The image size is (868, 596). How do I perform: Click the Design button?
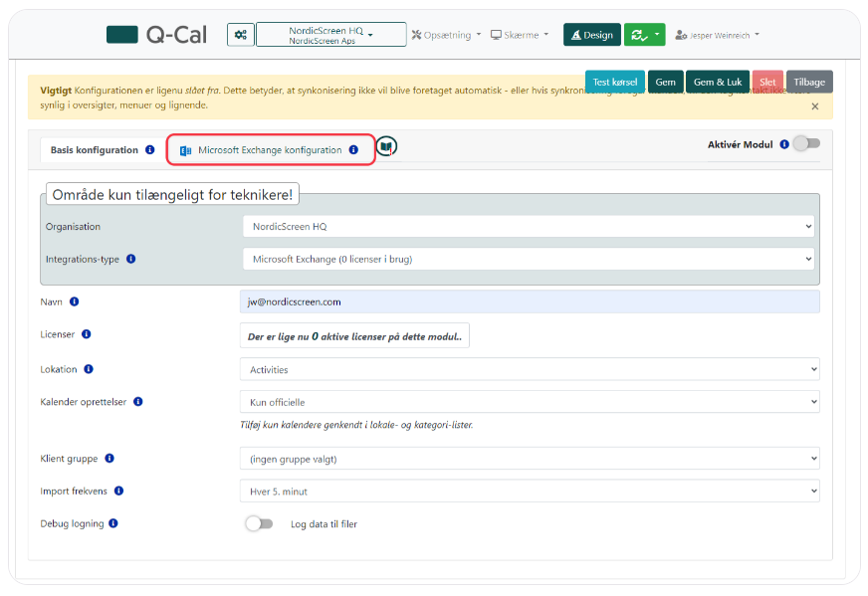[591, 35]
